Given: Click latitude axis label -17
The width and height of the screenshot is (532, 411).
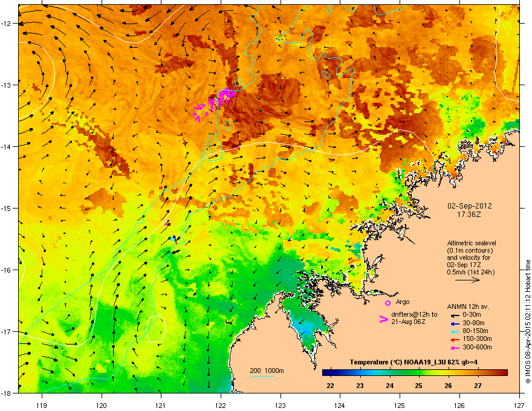Looking at the screenshot, I should click(7, 331).
